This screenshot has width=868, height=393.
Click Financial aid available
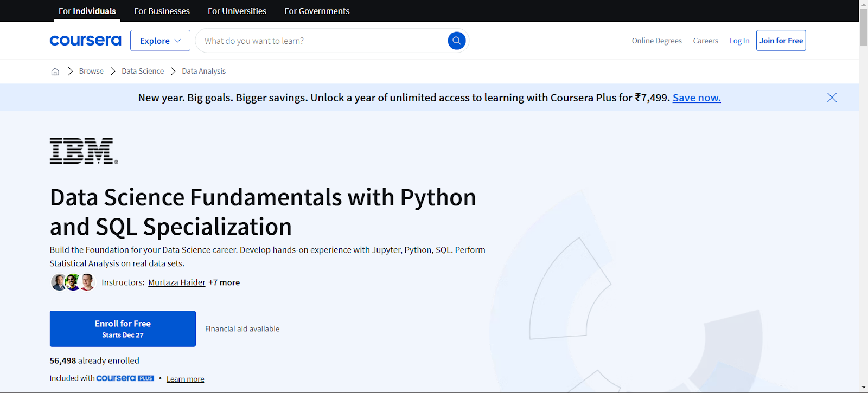click(x=242, y=328)
